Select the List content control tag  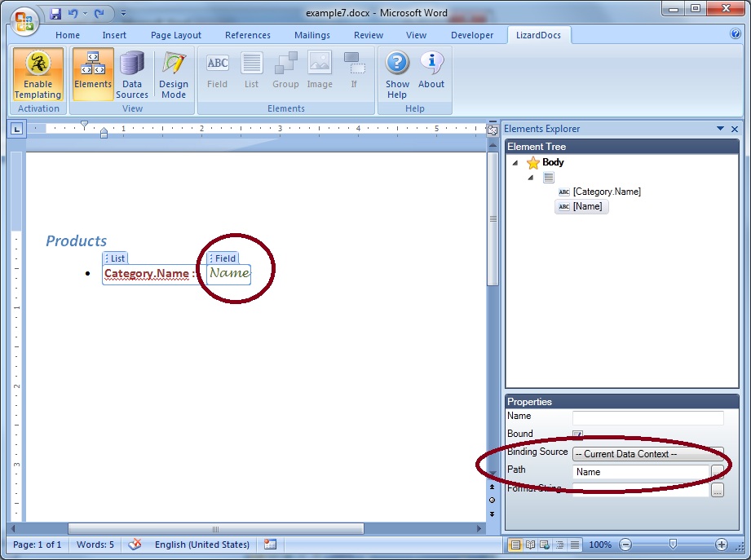115,258
